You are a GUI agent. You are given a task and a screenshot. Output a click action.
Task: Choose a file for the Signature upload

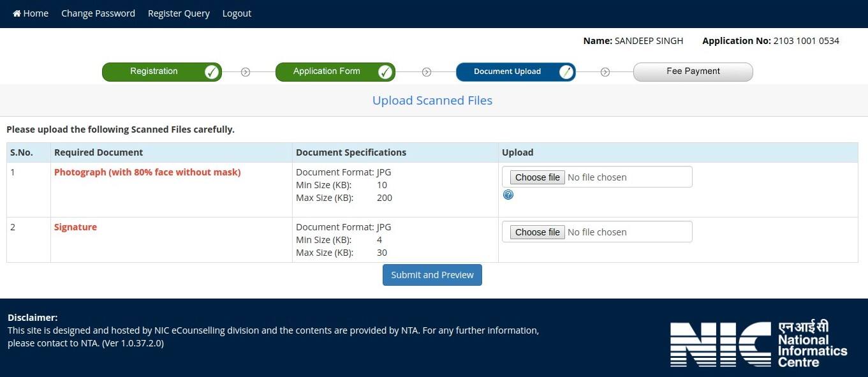537,232
